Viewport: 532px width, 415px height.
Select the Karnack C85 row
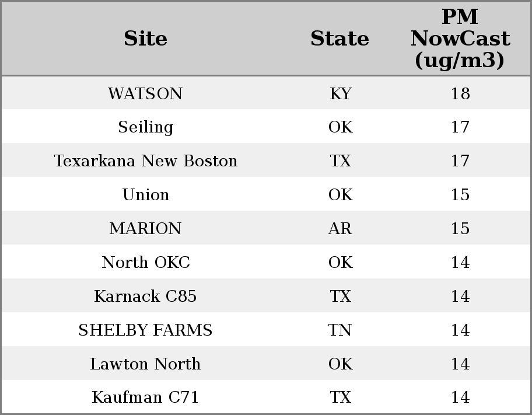pyautogui.click(x=266, y=295)
